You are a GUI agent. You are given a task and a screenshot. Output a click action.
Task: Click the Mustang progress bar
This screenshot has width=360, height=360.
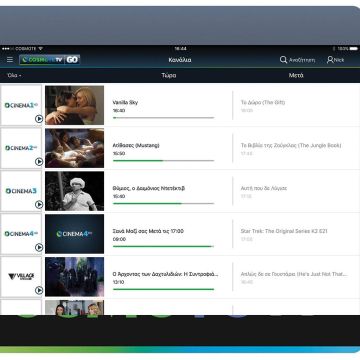coord(163,161)
